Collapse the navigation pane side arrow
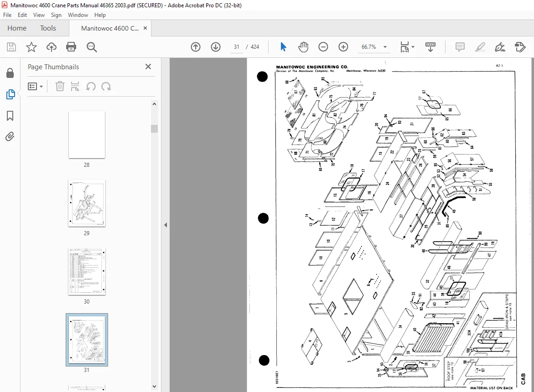The height and width of the screenshot is (392, 534). click(x=166, y=225)
